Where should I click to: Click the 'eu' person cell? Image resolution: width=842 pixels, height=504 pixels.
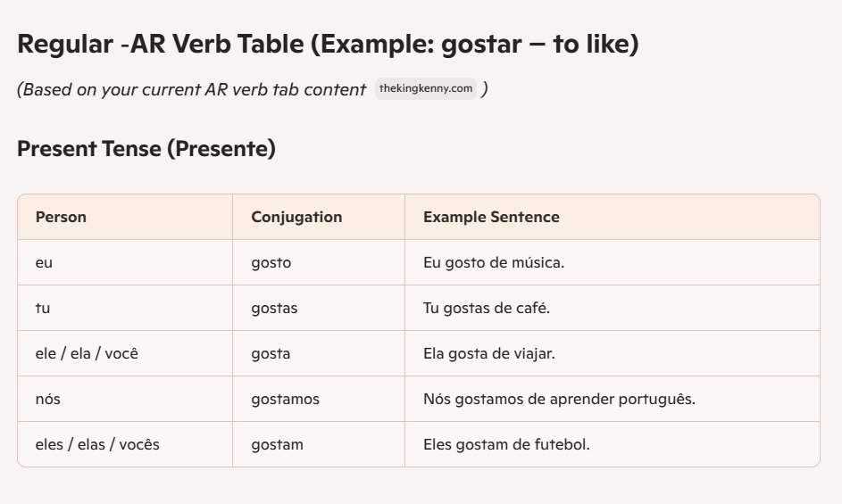tap(44, 262)
